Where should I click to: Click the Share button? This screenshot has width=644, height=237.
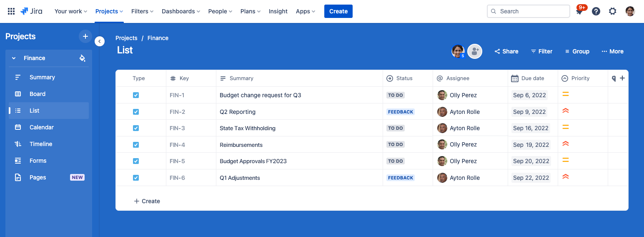pyautogui.click(x=506, y=51)
